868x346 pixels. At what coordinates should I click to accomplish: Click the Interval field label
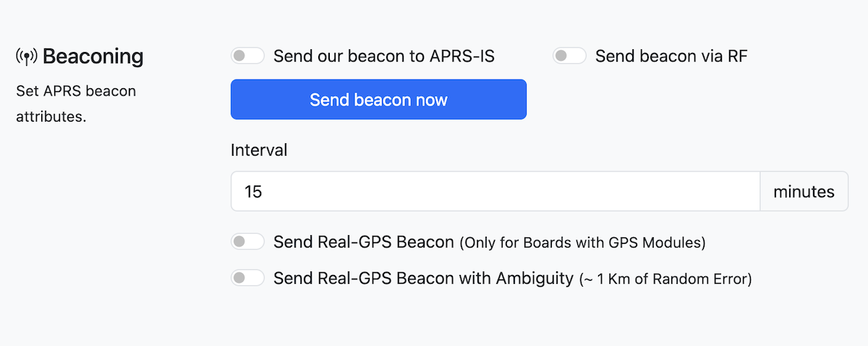pos(259,151)
